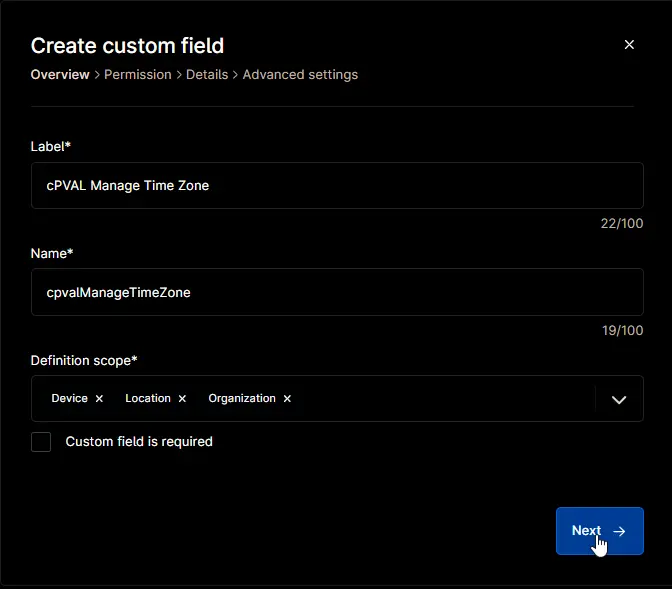The width and height of the screenshot is (672, 589).
Task: Go to the Permission step
Action: click(138, 75)
